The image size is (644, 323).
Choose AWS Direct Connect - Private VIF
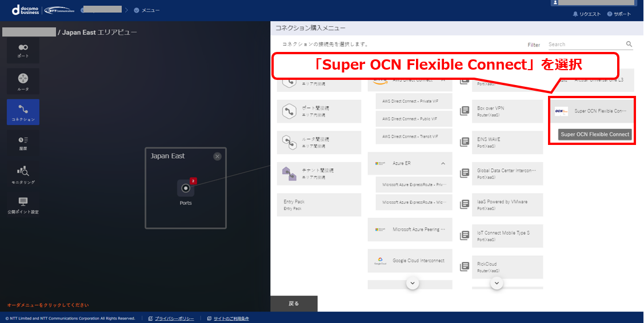414,101
